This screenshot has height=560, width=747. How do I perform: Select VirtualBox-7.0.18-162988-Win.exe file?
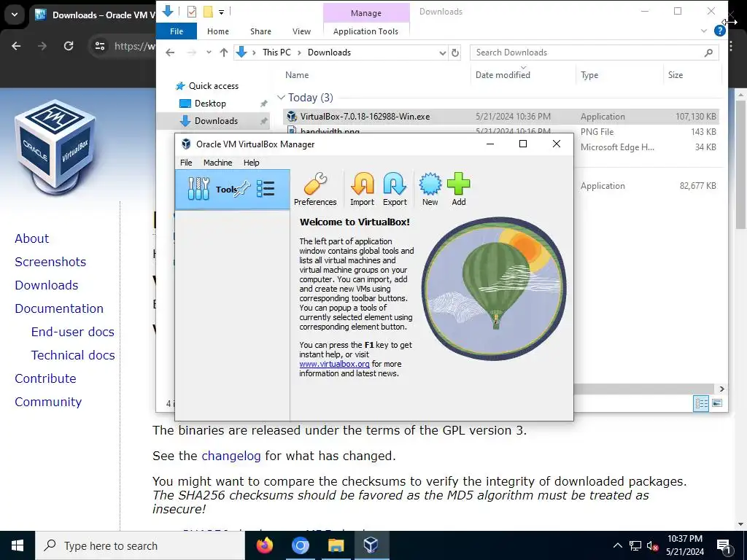pos(500,116)
